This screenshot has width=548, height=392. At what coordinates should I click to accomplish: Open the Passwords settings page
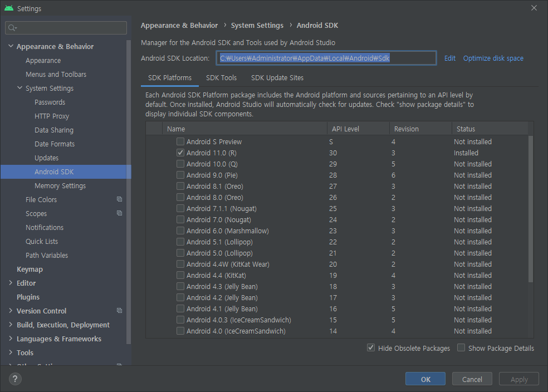[x=50, y=102]
